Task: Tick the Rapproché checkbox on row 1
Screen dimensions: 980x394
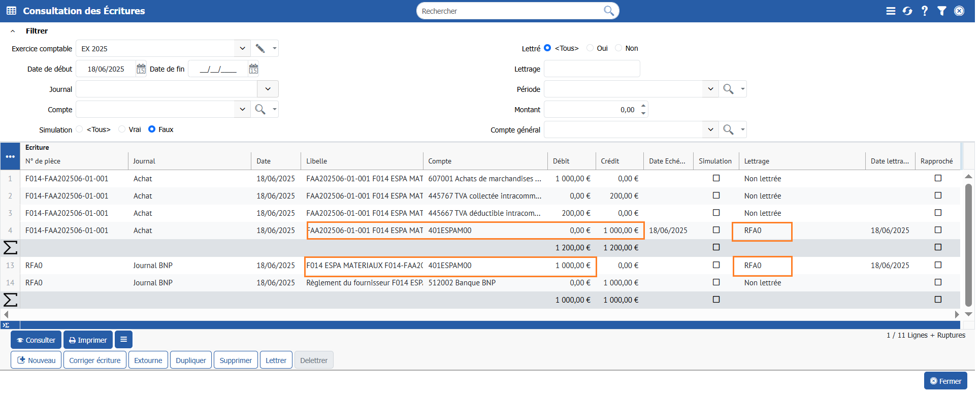Action: point(938,178)
